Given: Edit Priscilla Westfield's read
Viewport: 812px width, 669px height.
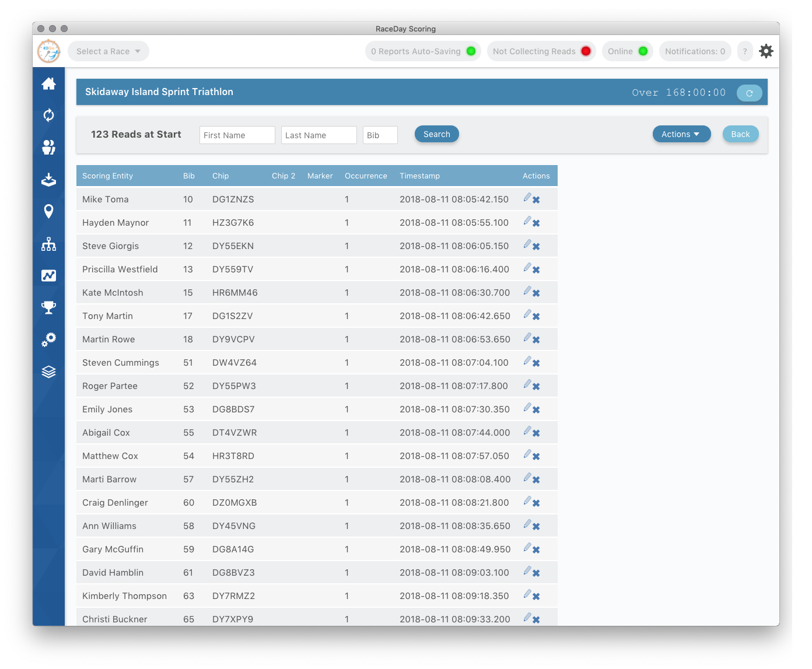Looking at the screenshot, I should click(527, 267).
